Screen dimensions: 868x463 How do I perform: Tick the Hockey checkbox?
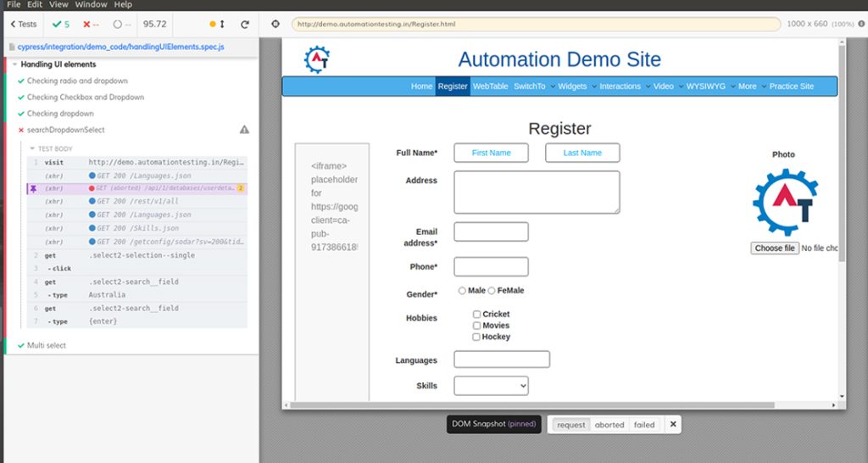(477, 337)
